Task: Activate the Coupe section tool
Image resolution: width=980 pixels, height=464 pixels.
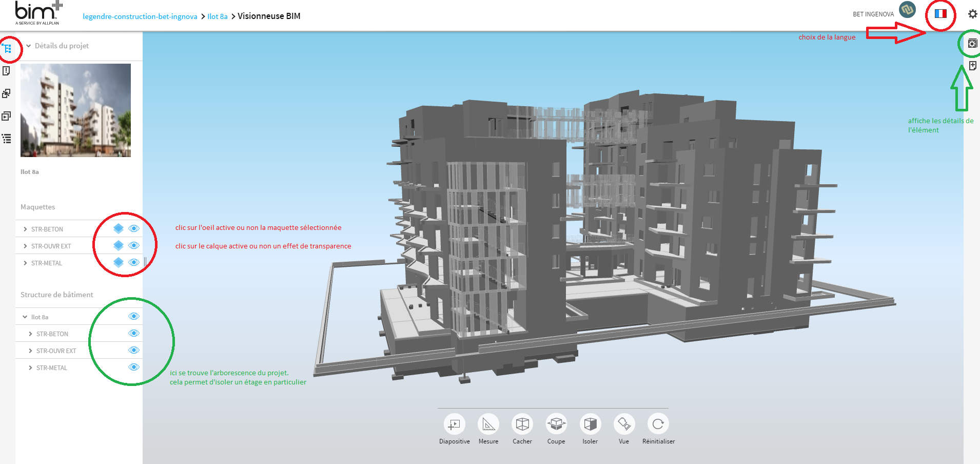Action: pos(556,424)
